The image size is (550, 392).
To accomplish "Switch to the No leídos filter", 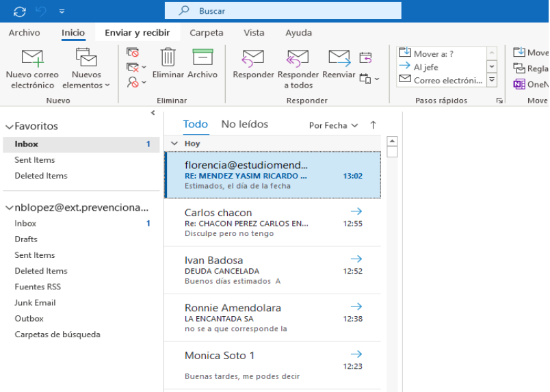I will click(x=244, y=125).
